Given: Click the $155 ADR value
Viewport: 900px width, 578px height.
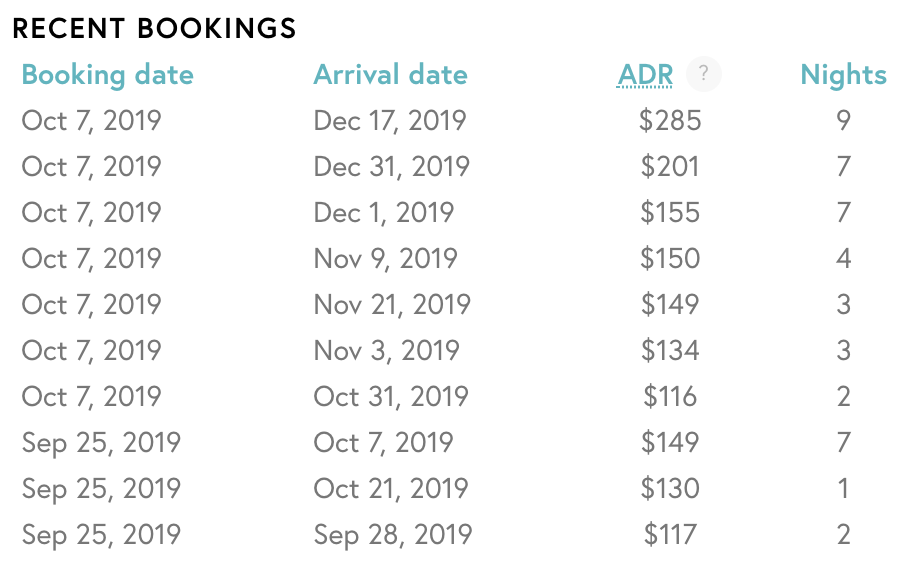Looking at the screenshot, I should pos(670,212).
